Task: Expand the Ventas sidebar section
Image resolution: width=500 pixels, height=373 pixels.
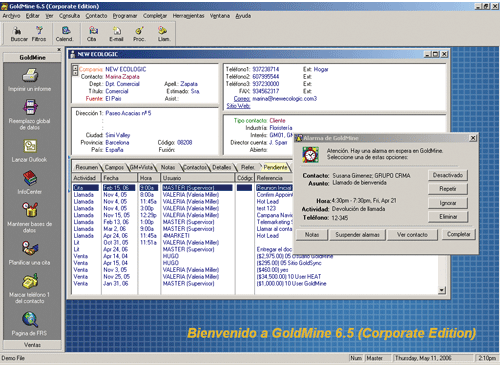Action: click(32, 345)
